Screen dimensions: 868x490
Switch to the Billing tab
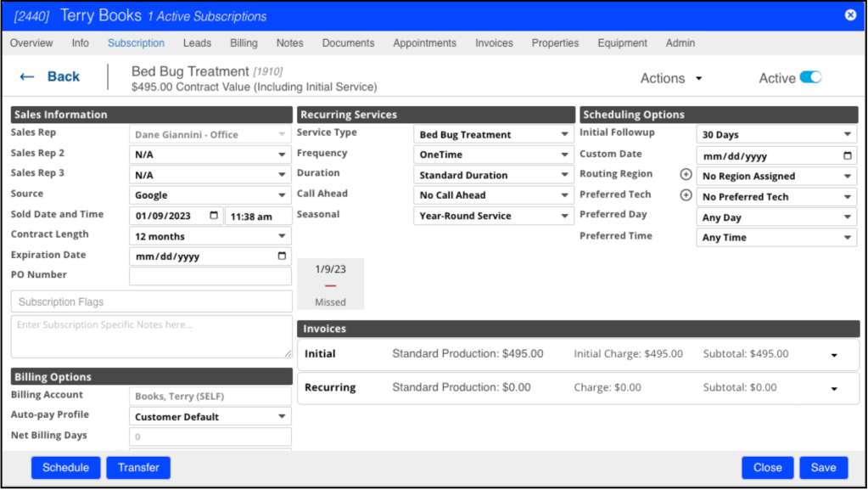pyautogui.click(x=244, y=43)
